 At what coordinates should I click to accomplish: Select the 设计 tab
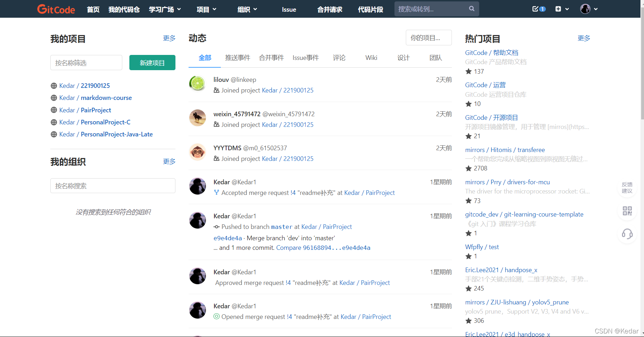[403, 58]
